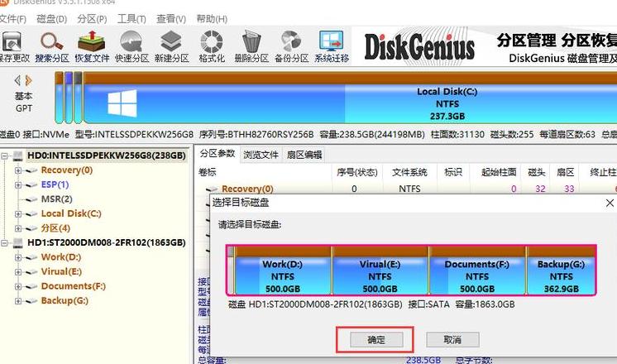Collapse the HD1 ST2000DM008 tree node

tap(4, 243)
